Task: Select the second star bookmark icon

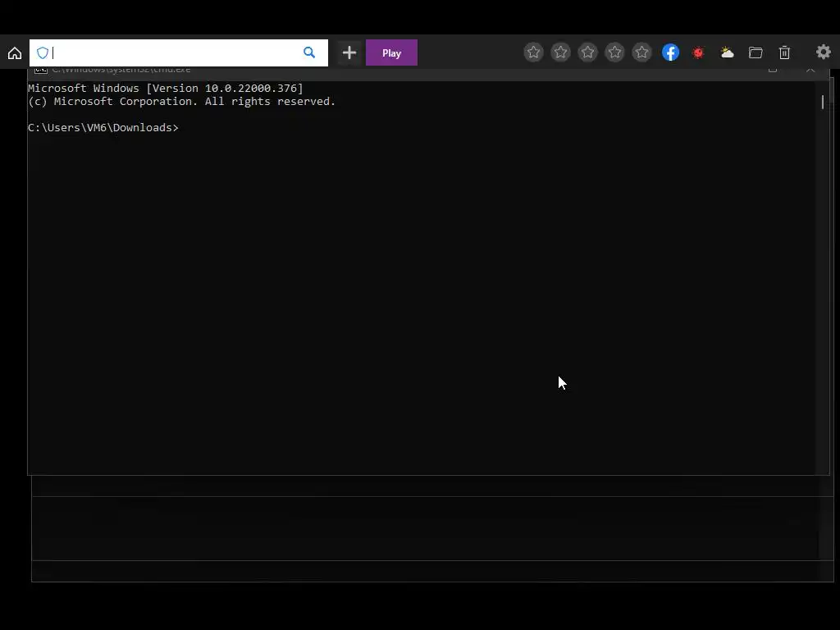Action: (x=561, y=52)
